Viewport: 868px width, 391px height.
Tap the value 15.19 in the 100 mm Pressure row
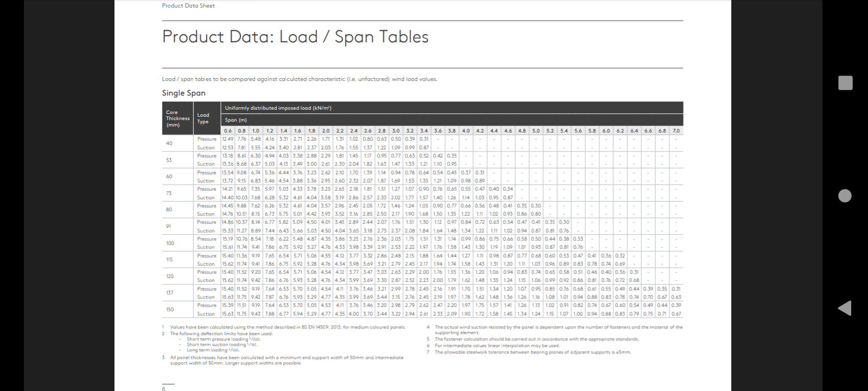pyautogui.click(x=228, y=239)
